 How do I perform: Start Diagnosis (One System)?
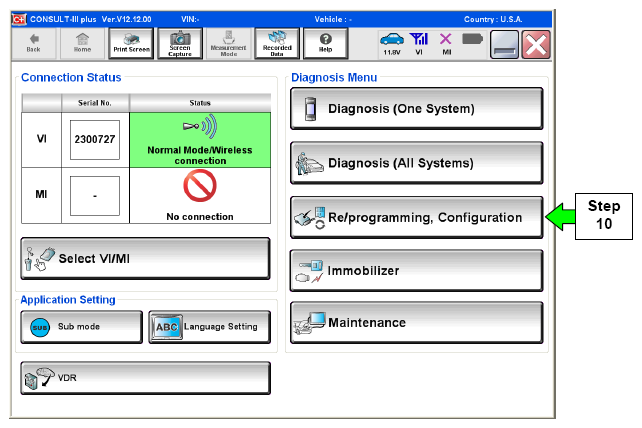[416, 109]
